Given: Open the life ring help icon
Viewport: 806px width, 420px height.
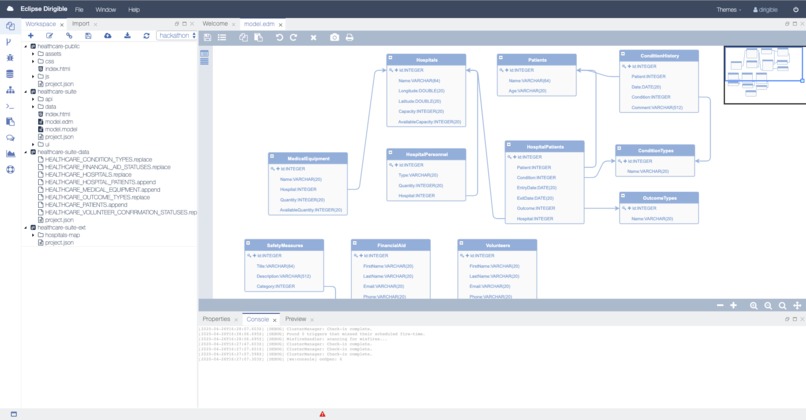Looking at the screenshot, I should [x=10, y=170].
